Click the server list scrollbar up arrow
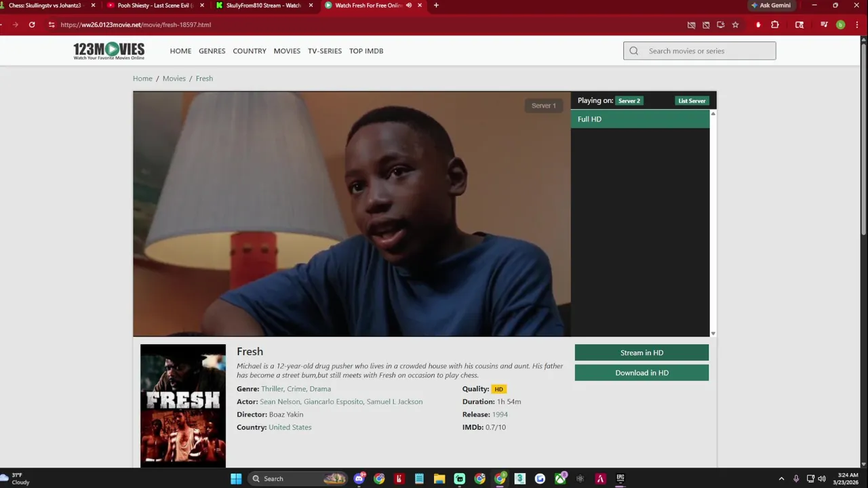 713,114
